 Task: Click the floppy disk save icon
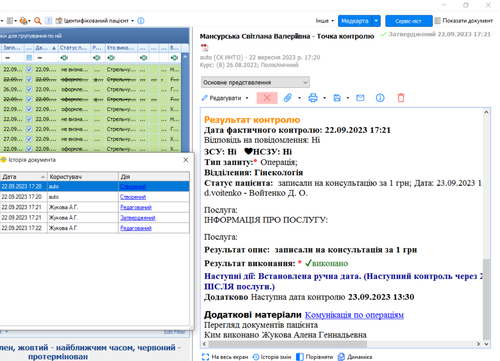click(x=337, y=98)
